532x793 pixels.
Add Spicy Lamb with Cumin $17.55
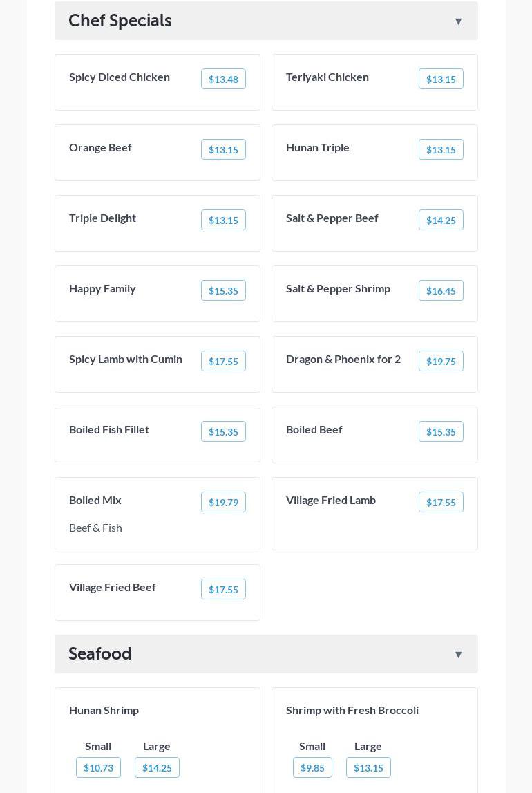[223, 362]
